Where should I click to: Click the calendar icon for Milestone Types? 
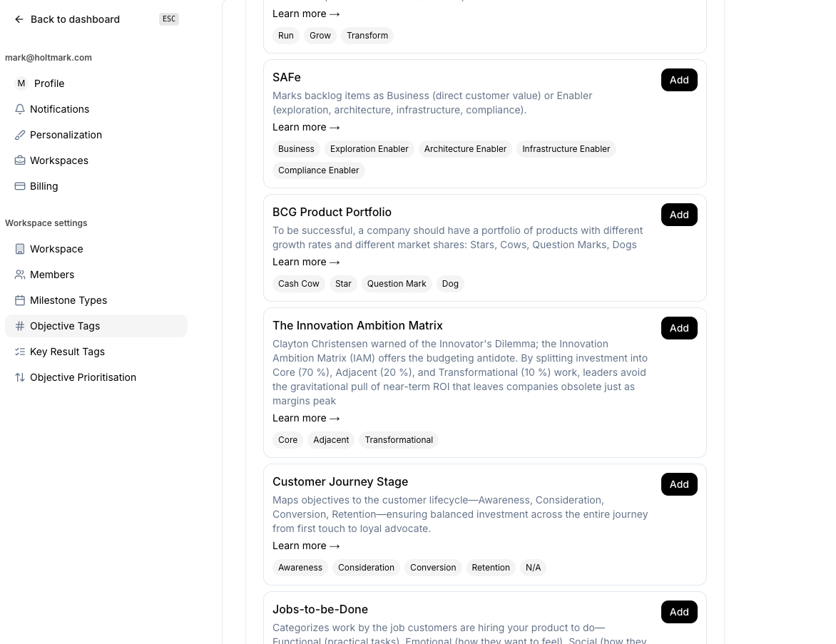[x=20, y=300]
